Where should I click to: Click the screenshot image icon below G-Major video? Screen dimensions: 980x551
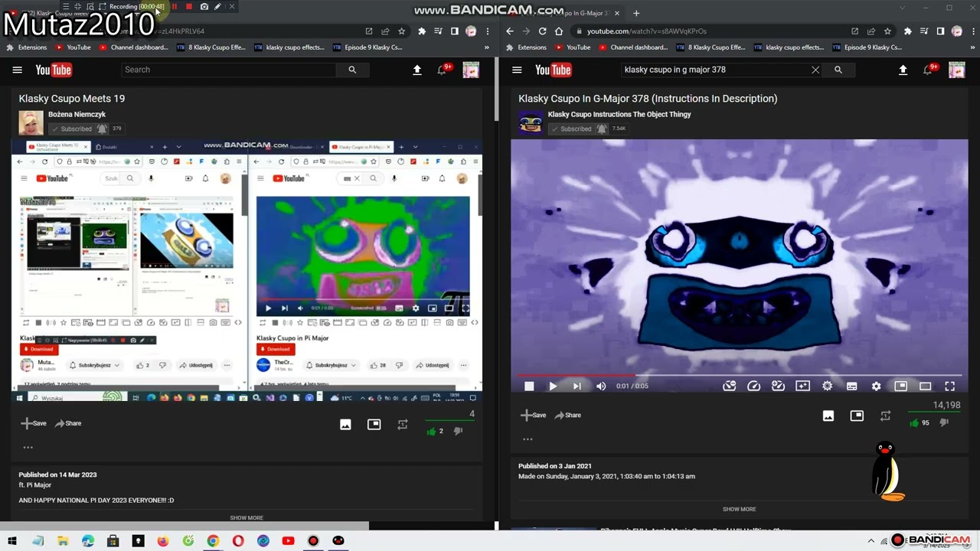coord(828,416)
